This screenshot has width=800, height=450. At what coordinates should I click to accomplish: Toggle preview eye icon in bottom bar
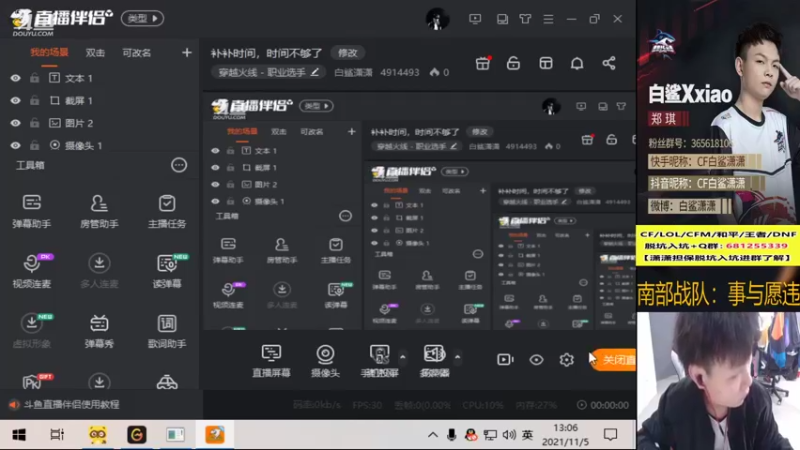[x=536, y=360]
